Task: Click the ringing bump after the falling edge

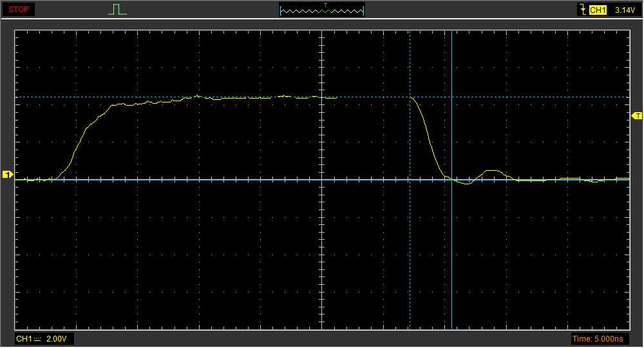Action: (493, 171)
